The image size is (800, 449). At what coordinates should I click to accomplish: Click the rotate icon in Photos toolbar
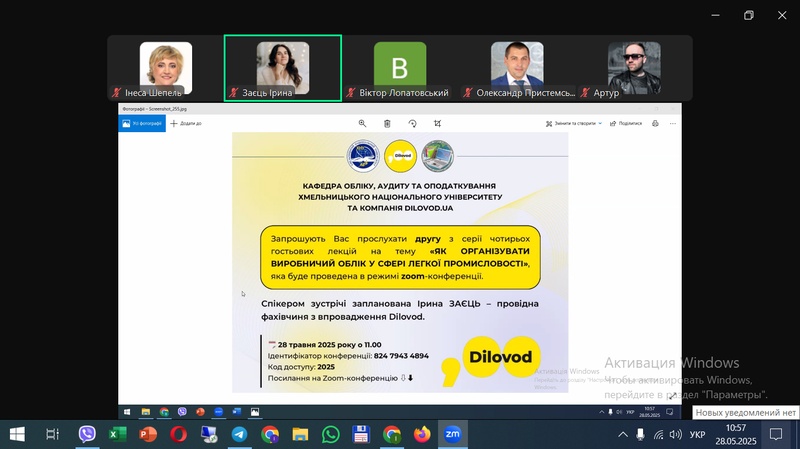pyautogui.click(x=412, y=123)
